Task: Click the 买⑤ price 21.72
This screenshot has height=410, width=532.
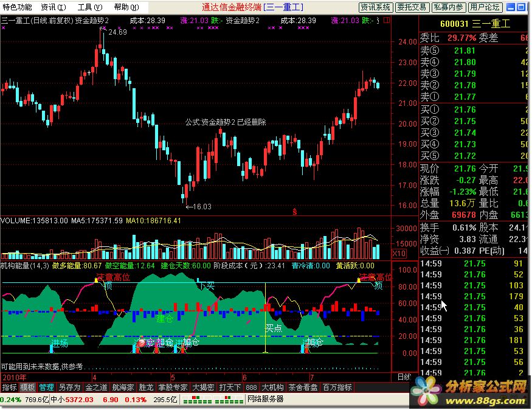Action: (465, 156)
